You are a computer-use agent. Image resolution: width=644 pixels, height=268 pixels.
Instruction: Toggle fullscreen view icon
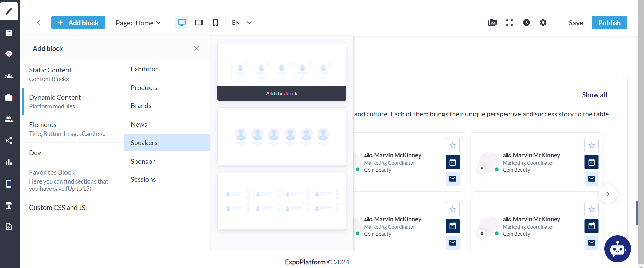click(x=510, y=23)
